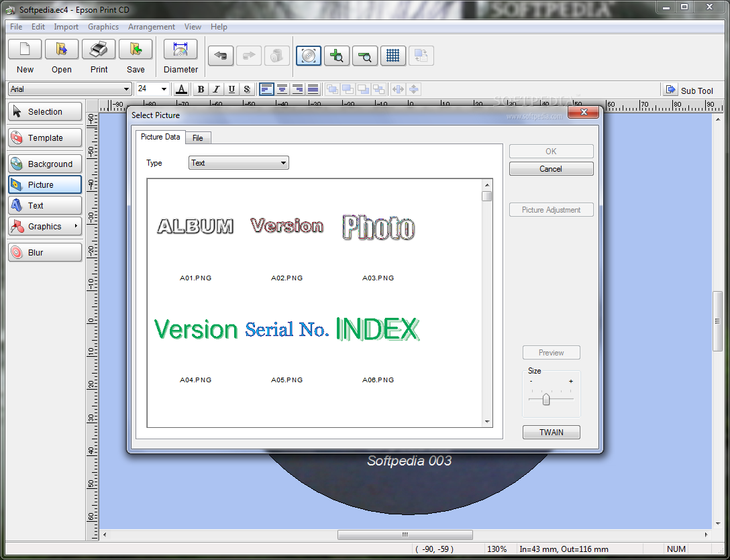Open the View menu
The image size is (730, 560).
(x=193, y=27)
